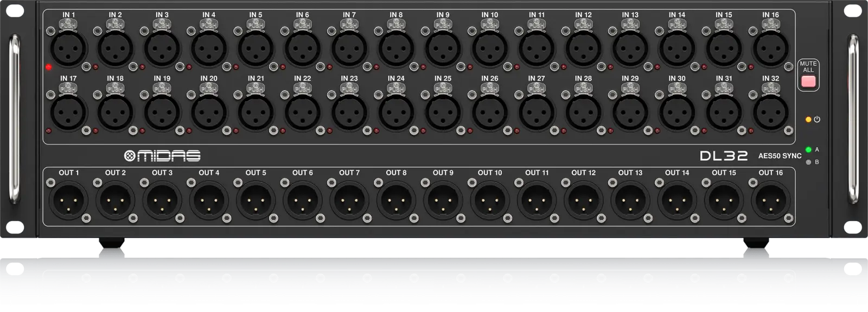Viewport: 868px width, 312px height.
Task: Select the IN 32 XLR input socket
Action: [770, 112]
